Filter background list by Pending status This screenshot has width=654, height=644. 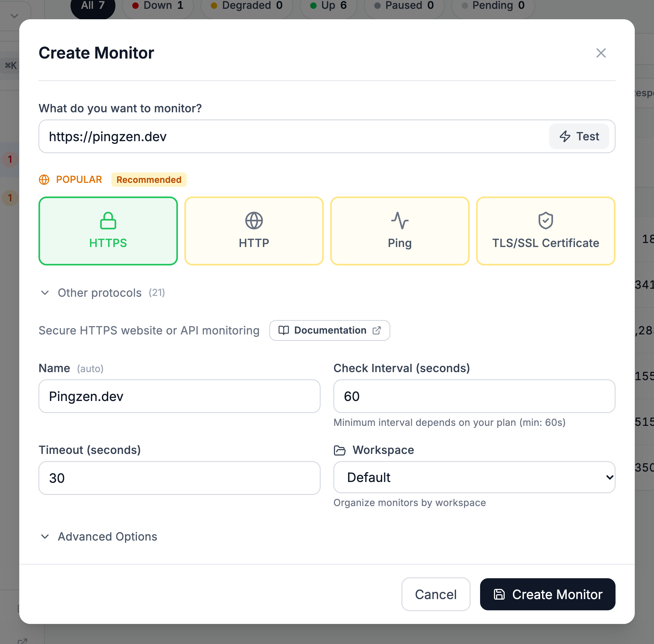coord(493,6)
